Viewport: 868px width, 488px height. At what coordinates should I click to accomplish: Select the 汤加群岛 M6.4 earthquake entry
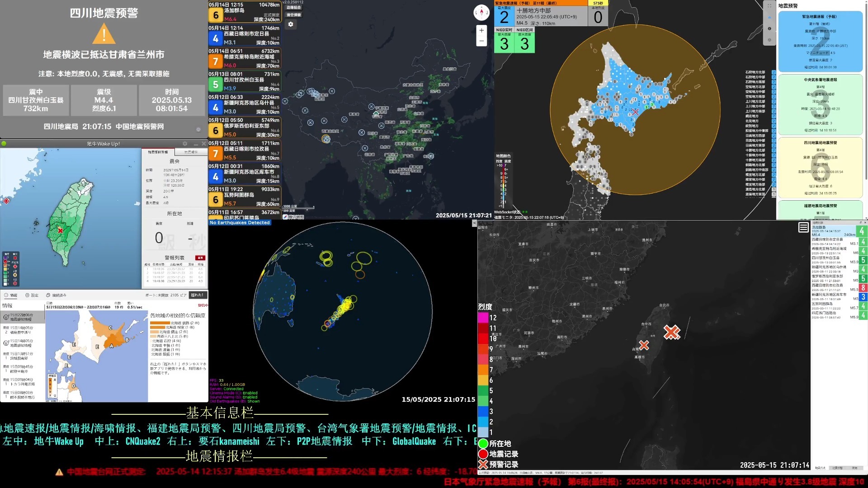pyautogui.click(x=245, y=12)
